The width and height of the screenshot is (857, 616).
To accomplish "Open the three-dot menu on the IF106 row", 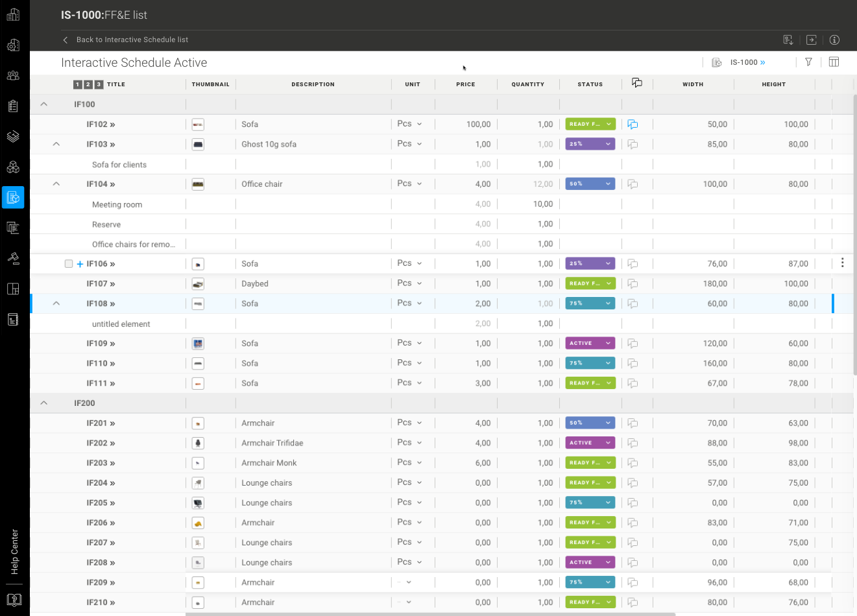I will tap(842, 263).
